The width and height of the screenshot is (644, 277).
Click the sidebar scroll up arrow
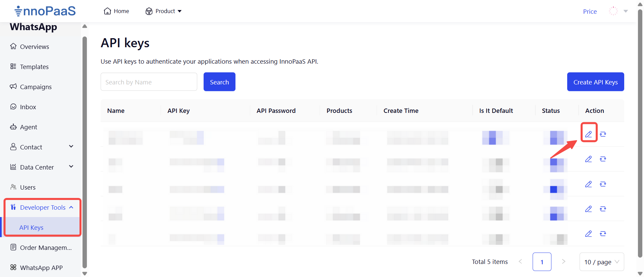pyautogui.click(x=85, y=26)
